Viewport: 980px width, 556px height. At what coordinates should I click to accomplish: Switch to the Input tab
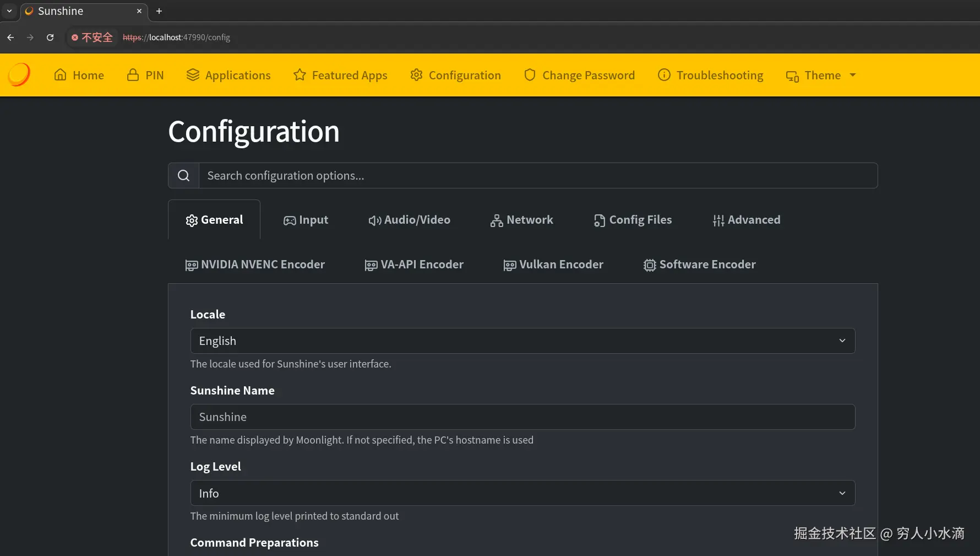click(306, 220)
